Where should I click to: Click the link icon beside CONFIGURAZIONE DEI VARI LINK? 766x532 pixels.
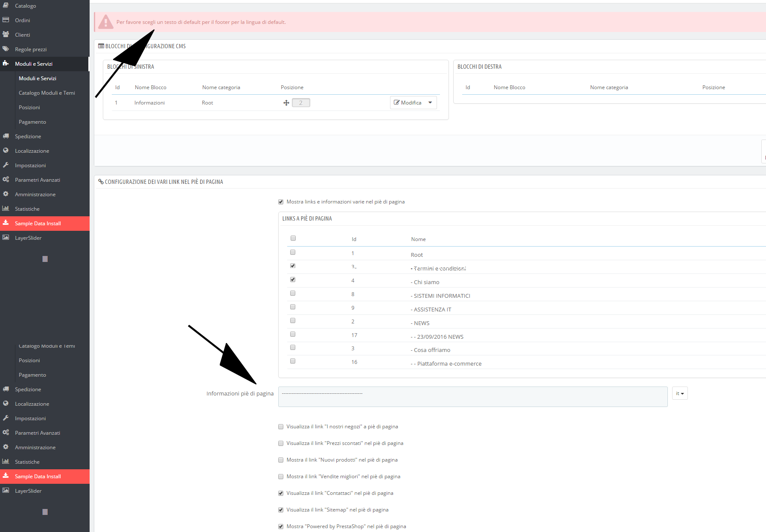coord(101,182)
